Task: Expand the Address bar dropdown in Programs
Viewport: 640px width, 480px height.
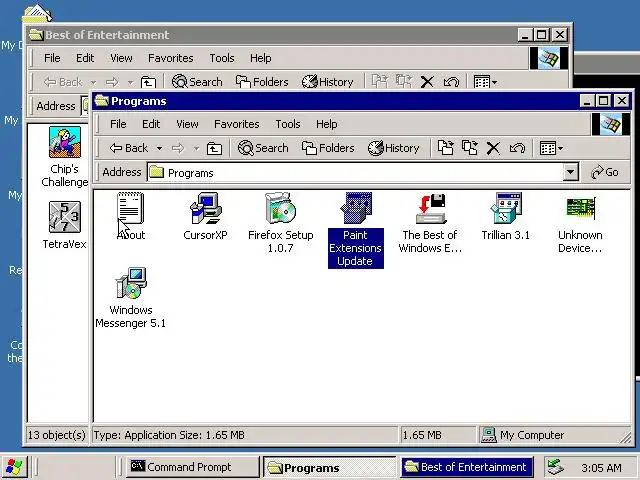Action: click(571, 172)
